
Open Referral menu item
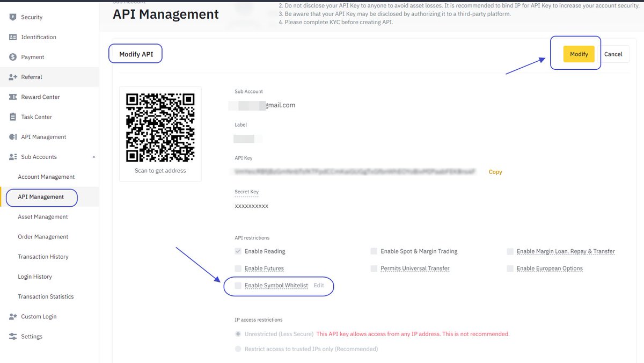coord(32,77)
